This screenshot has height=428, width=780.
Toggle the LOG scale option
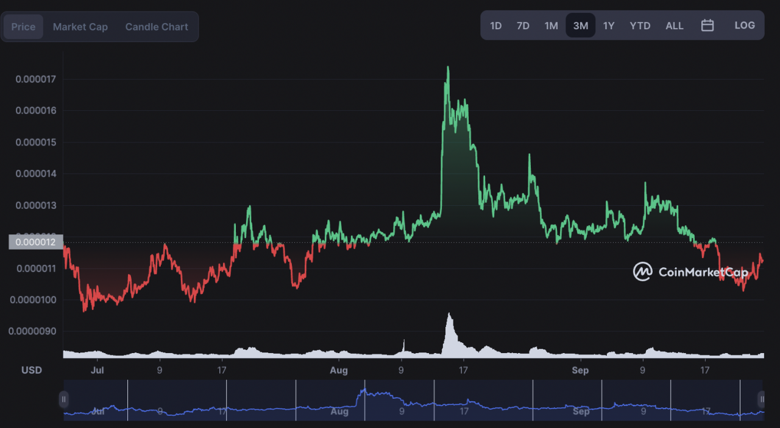(x=744, y=25)
